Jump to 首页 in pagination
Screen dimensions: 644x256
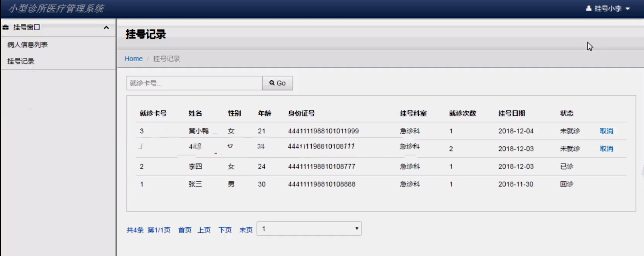(185, 230)
